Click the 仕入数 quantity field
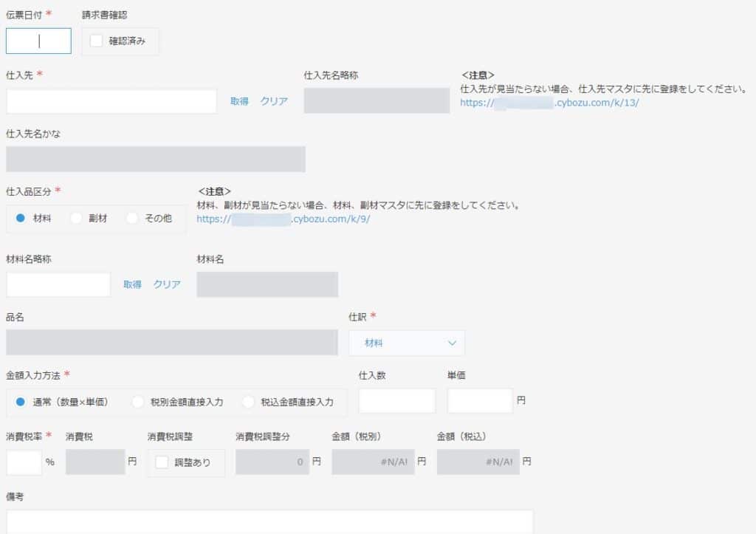The image size is (756, 534). [396, 400]
